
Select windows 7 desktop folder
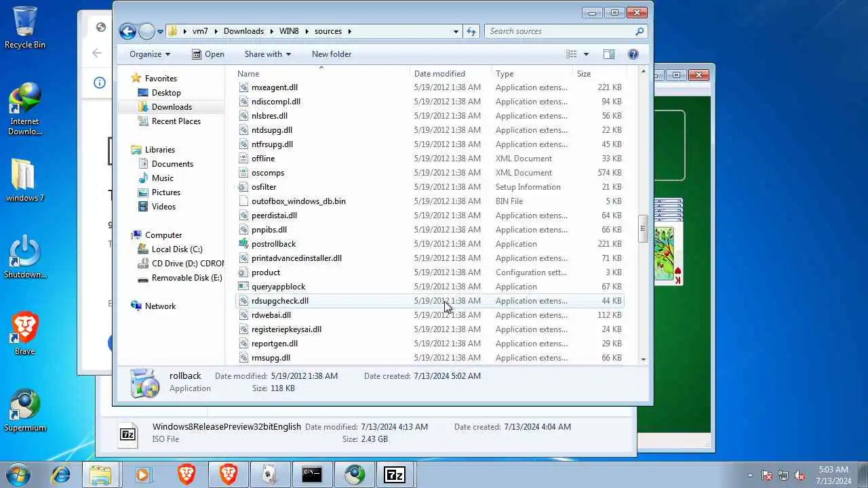coord(25,181)
